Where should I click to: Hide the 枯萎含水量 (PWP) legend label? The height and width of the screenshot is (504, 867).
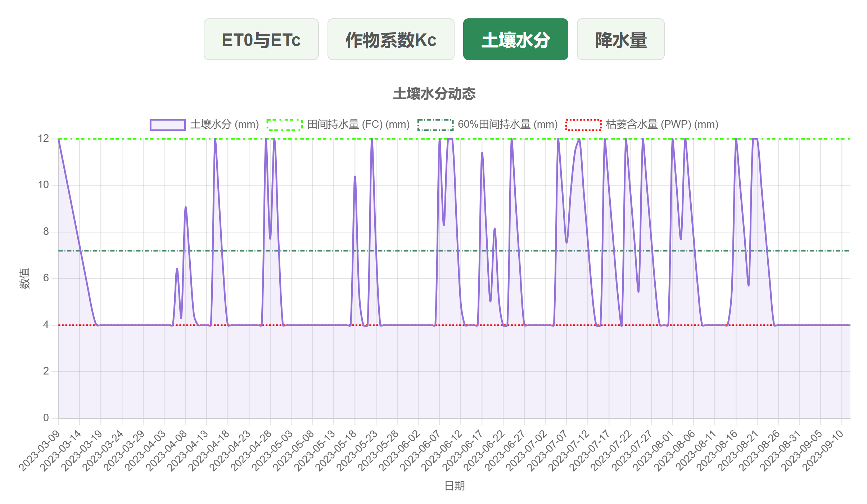click(662, 124)
